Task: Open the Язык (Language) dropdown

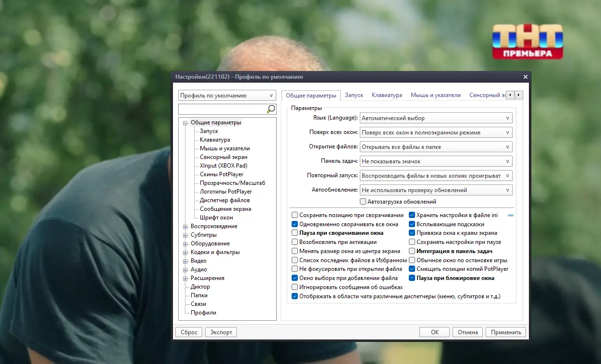Action: click(x=436, y=118)
